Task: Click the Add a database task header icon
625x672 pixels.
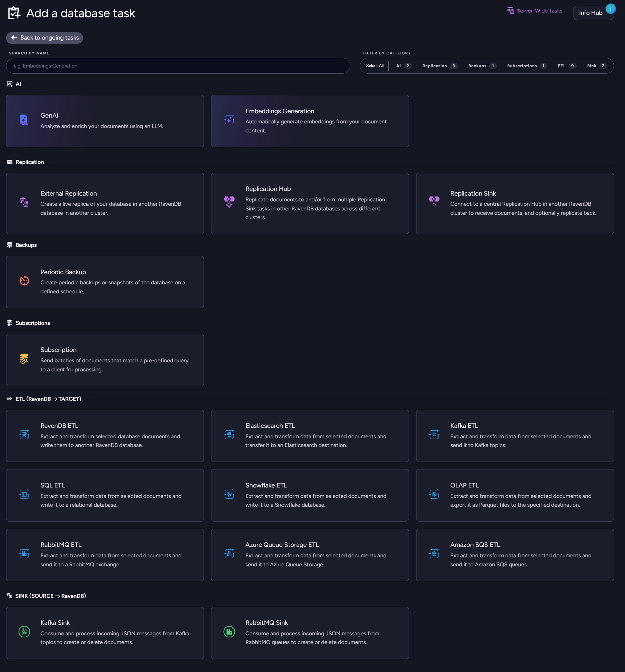Action: 14,13
